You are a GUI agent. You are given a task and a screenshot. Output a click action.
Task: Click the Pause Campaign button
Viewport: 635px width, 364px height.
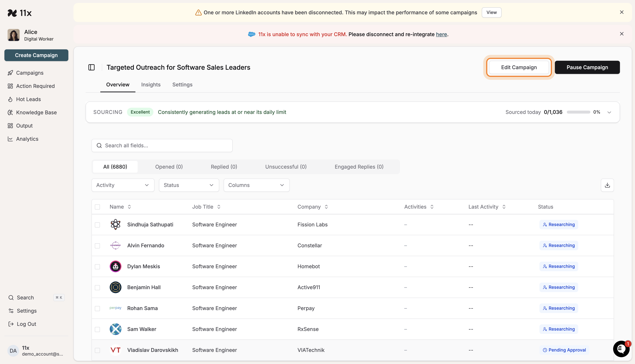point(587,68)
